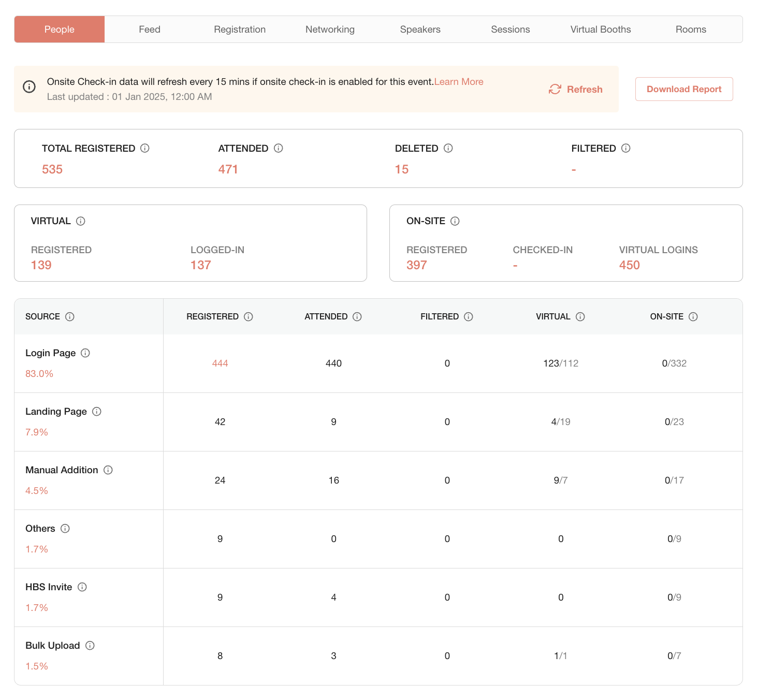Click Manual Addition attended value 16
The height and width of the screenshot is (700, 757).
coord(333,480)
